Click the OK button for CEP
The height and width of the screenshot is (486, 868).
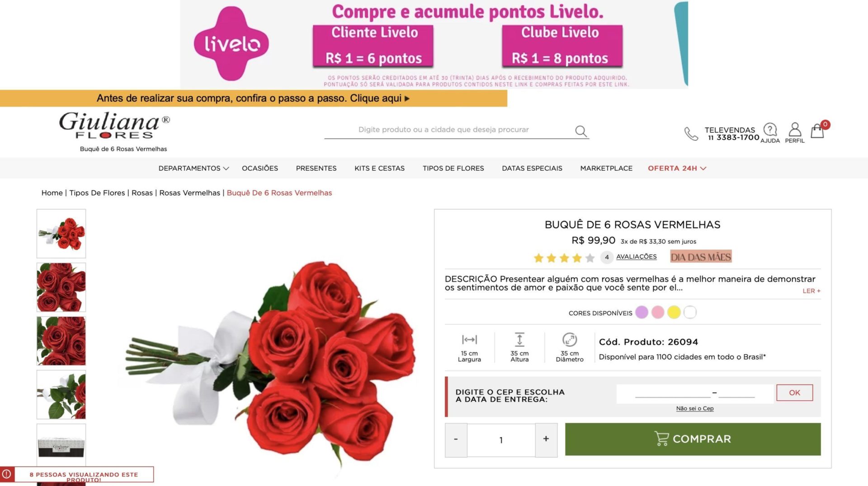click(x=794, y=393)
